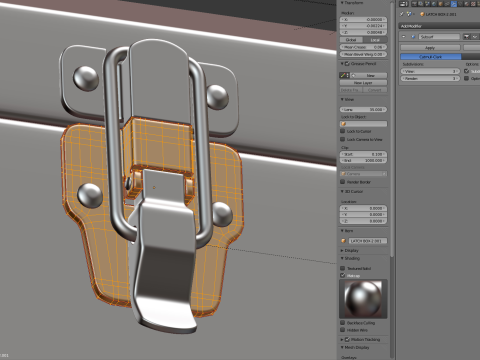Click the Lock to Object field
This screenshot has height=360, width=480.
coord(363,124)
